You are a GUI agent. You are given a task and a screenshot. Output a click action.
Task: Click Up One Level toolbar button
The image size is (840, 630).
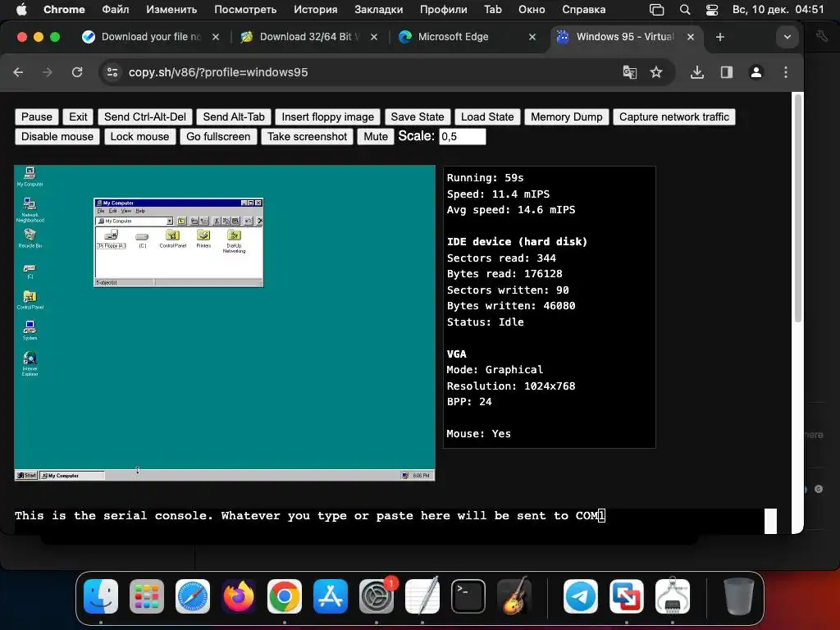[x=181, y=221]
